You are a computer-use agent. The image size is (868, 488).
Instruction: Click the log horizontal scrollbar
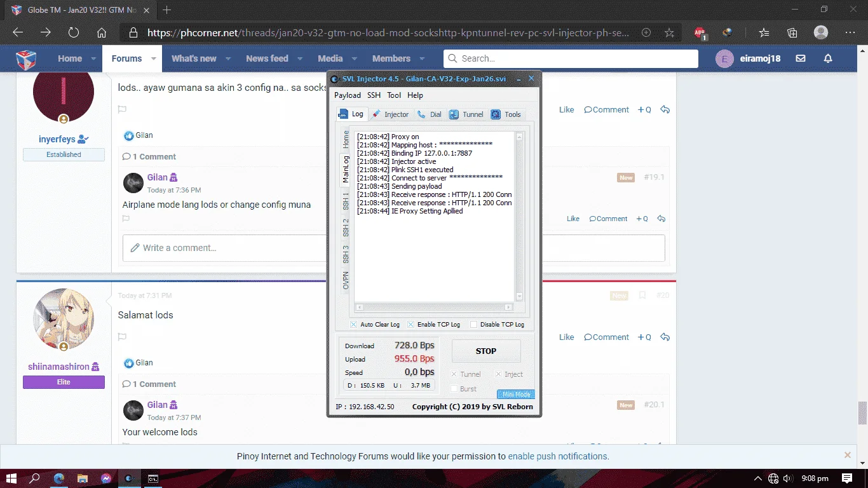pos(434,308)
